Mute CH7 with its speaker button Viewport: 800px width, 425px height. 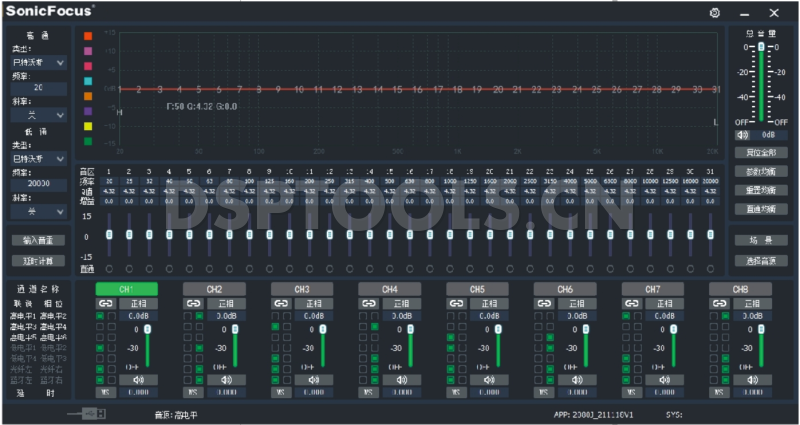pos(665,380)
